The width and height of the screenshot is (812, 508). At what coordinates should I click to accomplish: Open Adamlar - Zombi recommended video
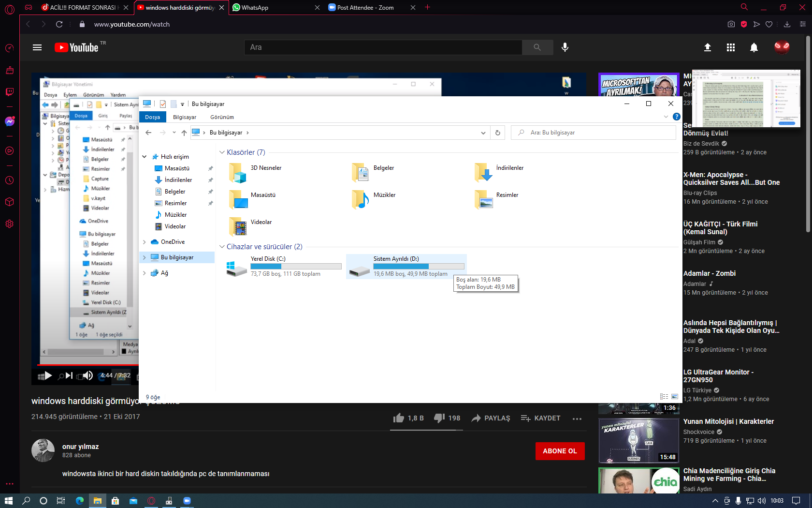[709, 273]
